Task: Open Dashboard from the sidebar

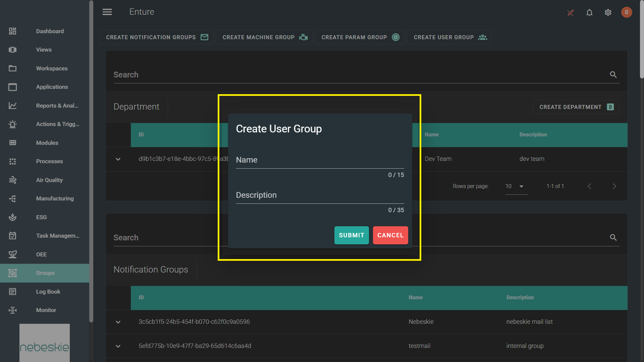Action: 50,31
